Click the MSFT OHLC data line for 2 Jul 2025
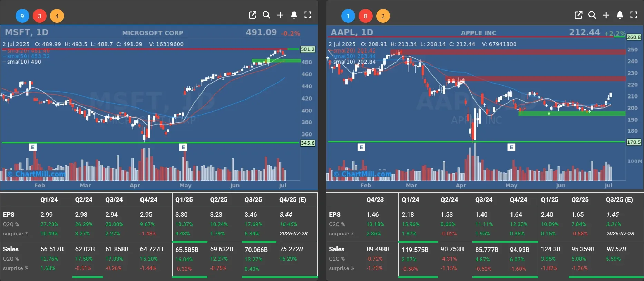Viewport: 644px width, 281px height. coord(93,44)
